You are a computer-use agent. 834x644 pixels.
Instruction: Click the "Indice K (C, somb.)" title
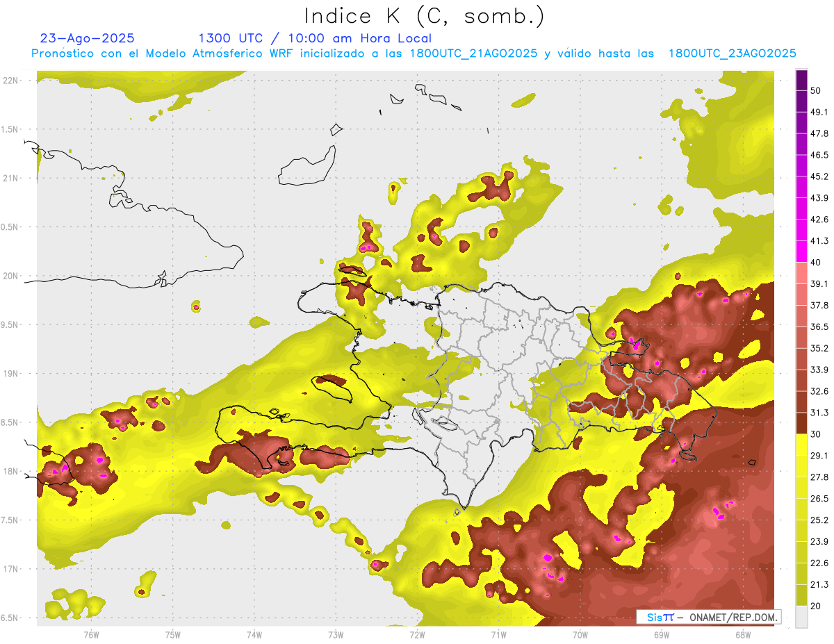(x=425, y=16)
